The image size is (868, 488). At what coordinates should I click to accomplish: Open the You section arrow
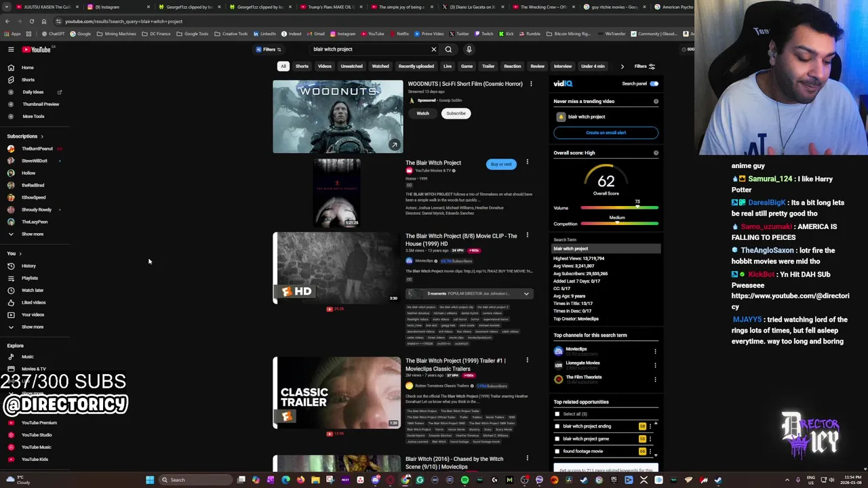pyautogui.click(x=20, y=254)
